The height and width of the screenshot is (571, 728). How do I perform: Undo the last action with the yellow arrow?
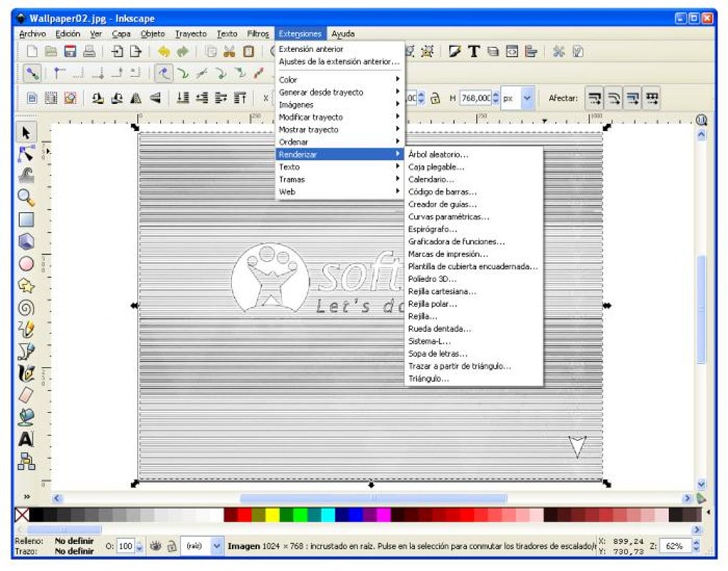163,51
